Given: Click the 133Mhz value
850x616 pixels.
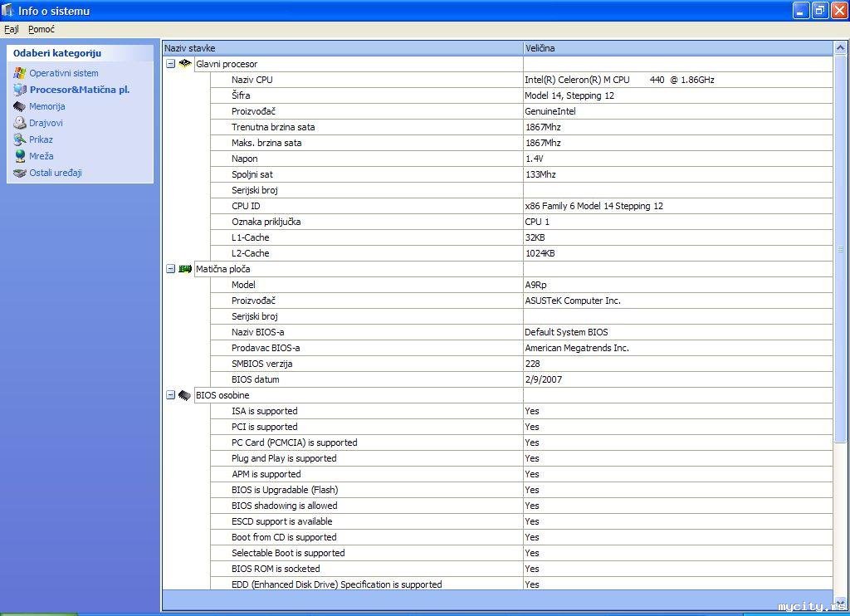Looking at the screenshot, I should [x=540, y=174].
